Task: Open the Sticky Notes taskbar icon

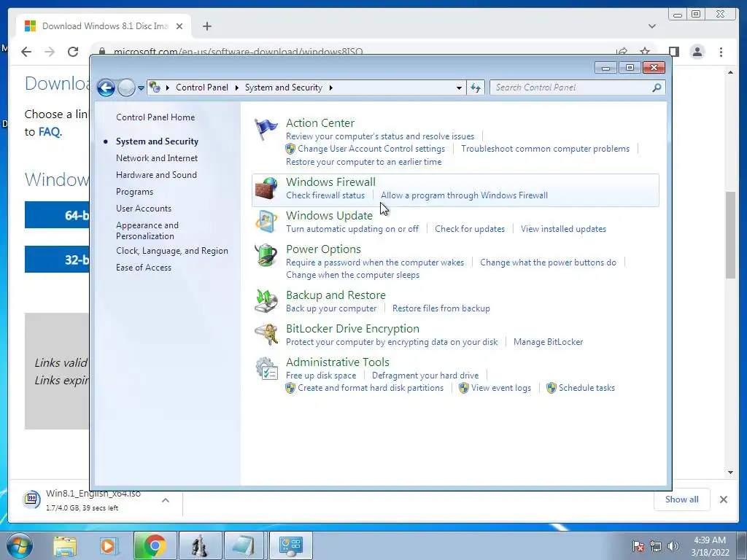Action: point(243,545)
